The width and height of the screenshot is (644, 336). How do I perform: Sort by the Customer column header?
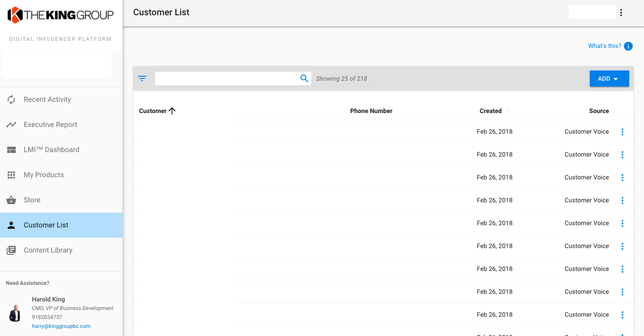[x=157, y=111]
